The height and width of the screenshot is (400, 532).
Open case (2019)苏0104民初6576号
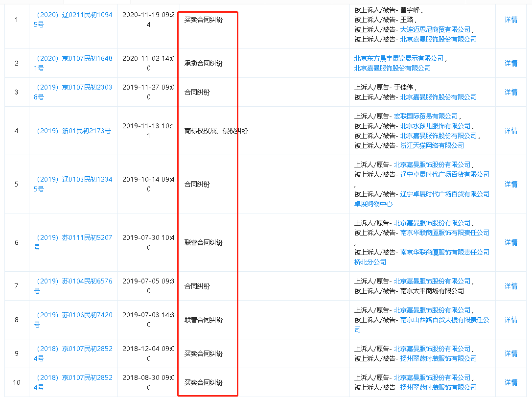[73, 285]
